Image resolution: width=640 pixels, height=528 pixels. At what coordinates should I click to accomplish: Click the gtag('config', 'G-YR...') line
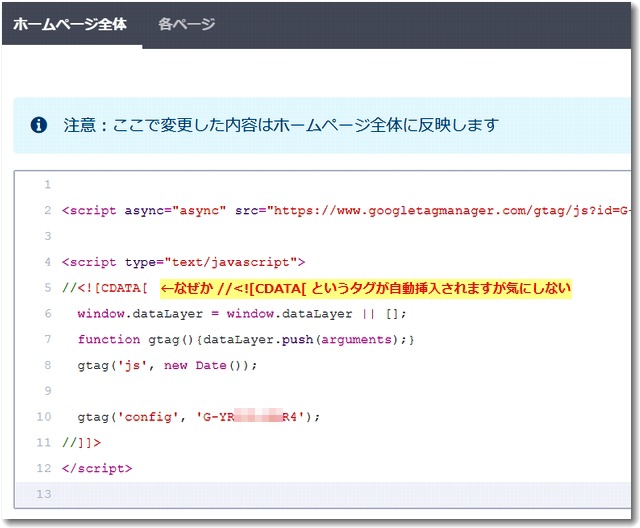[199, 417]
